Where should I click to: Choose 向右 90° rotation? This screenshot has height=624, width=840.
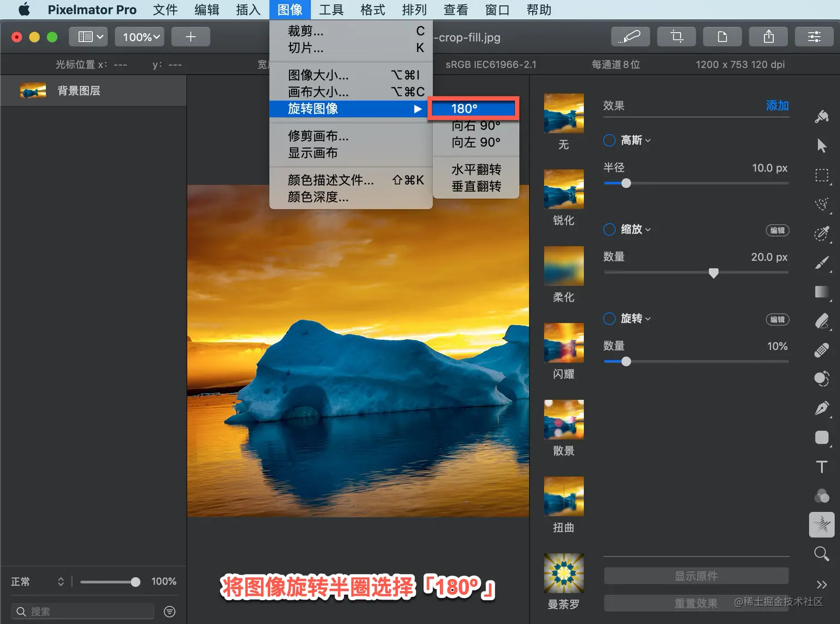(476, 126)
